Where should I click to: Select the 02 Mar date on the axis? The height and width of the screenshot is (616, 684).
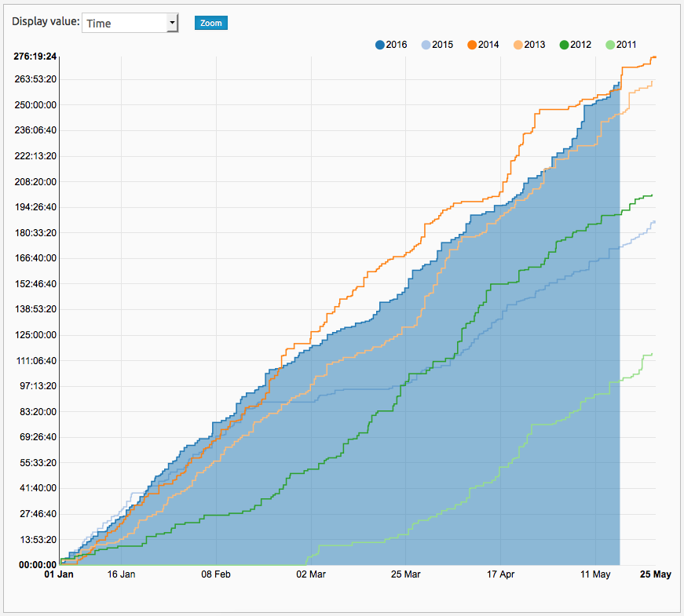pyautogui.click(x=311, y=574)
